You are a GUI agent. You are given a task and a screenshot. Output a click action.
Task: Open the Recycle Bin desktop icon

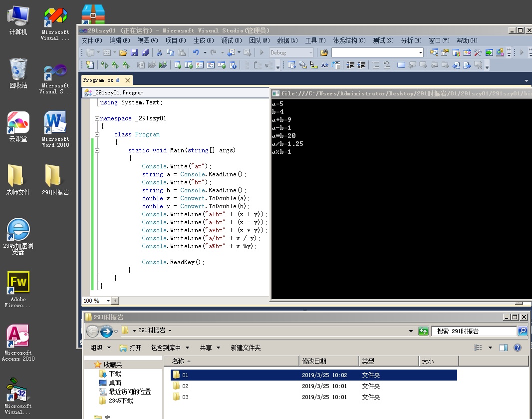[x=18, y=73]
